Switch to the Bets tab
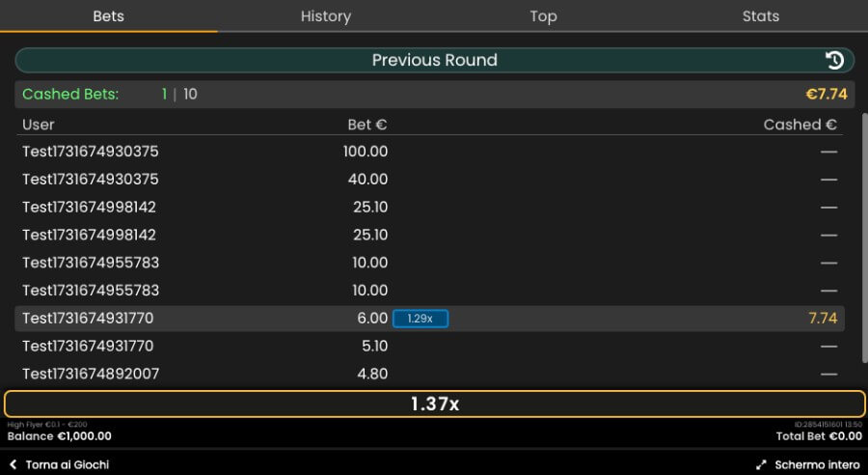The height and width of the screenshot is (475, 868). 108,16
